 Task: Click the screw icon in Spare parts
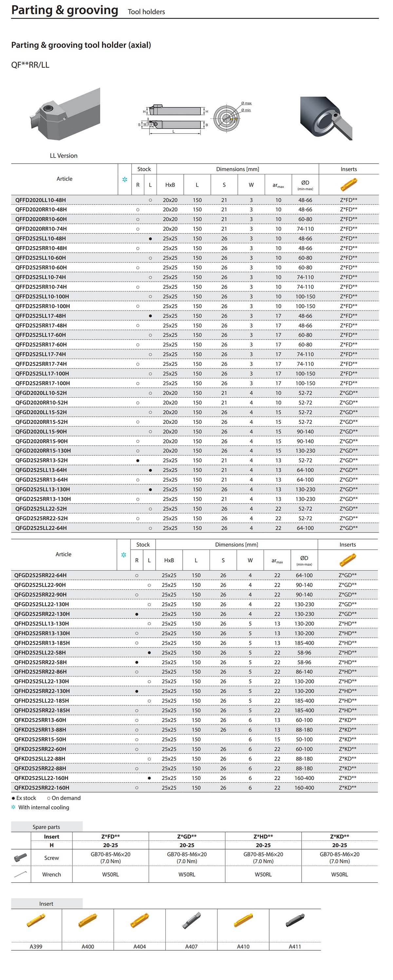(x=21, y=858)
